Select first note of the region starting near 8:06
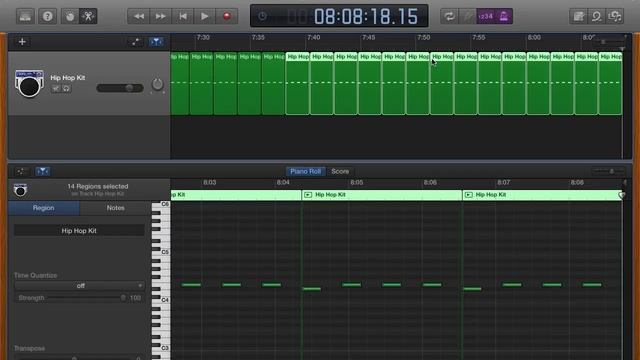 [x=472, y=289]
